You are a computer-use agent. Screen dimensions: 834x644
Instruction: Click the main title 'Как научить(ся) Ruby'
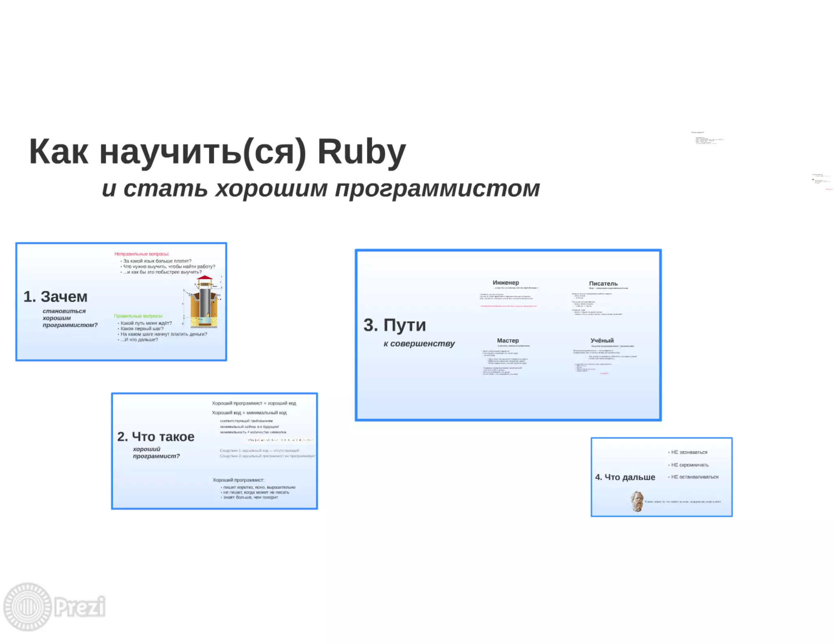[217, 151]
